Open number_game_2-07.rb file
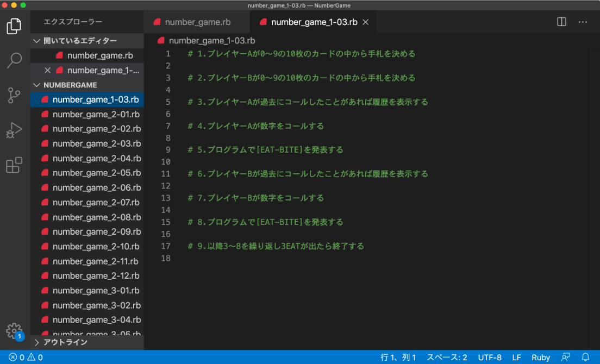This screenshot has height=364, width=600. (87, 202)
